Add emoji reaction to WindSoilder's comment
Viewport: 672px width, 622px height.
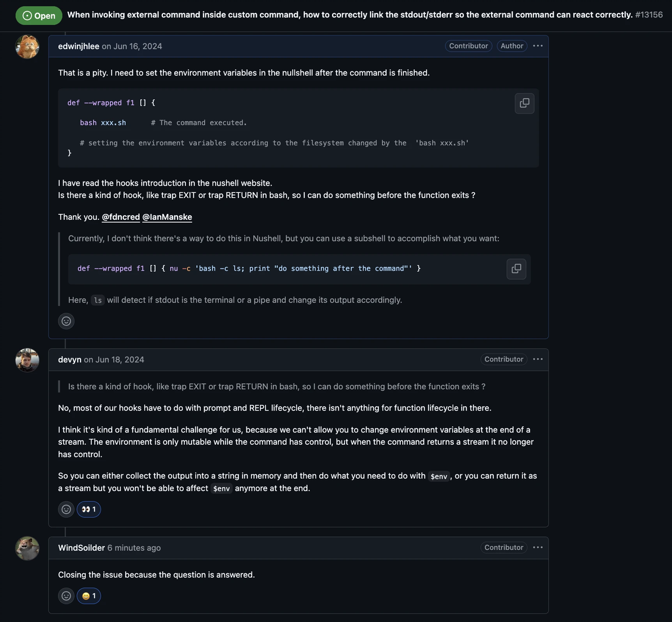coord(66,595)
